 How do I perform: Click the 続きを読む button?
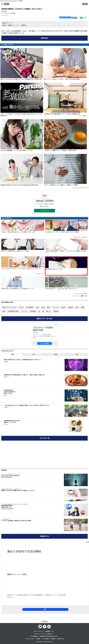(x=44, y=38)
